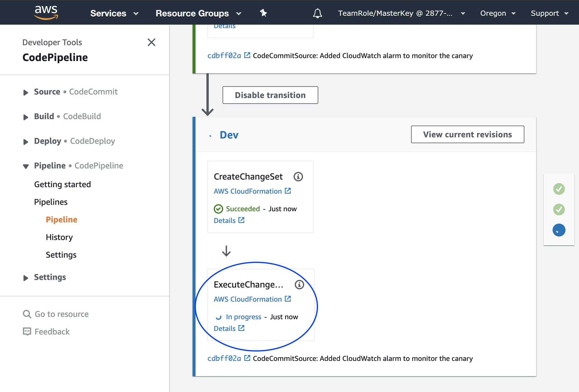Open the notifications bell
579x392 pixels.
(x=317, y=13)
